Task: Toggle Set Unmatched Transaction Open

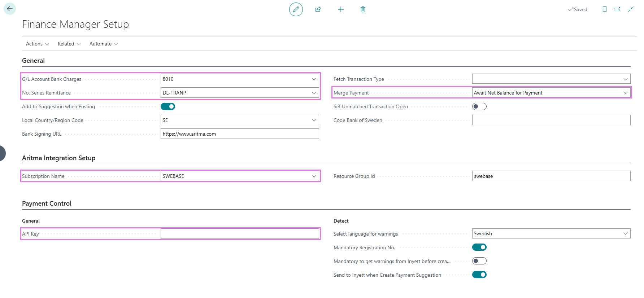Action: click(x=479, y=106)
